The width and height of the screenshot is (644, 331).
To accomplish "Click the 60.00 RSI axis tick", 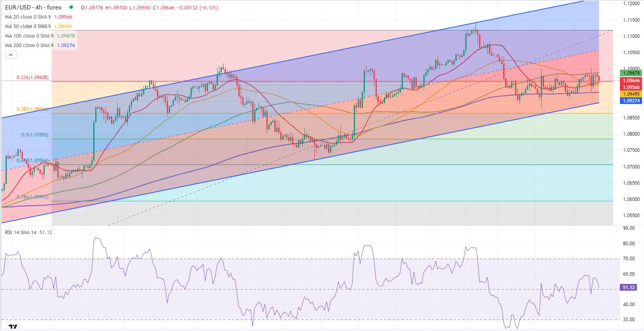I will coord(629,274).
